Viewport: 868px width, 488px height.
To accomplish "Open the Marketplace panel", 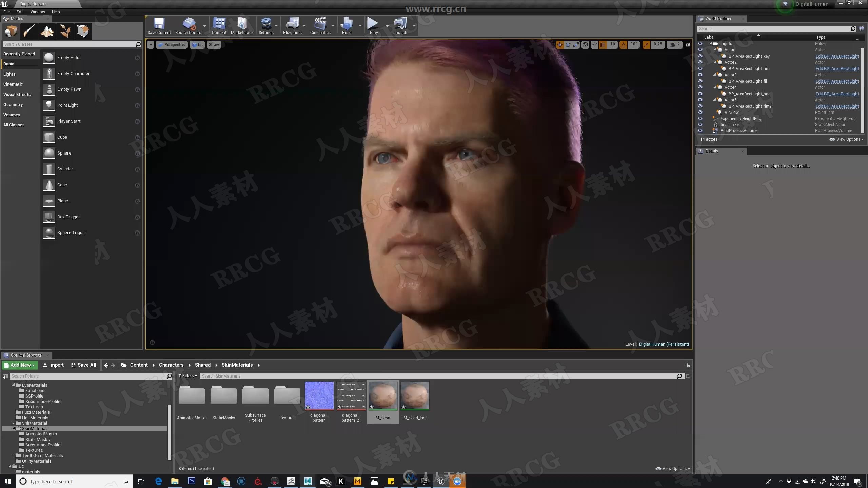I will (241, 26).
